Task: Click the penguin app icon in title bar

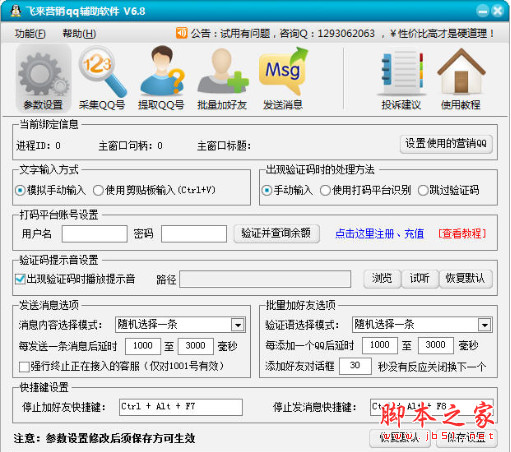Action: click(15, 11)
